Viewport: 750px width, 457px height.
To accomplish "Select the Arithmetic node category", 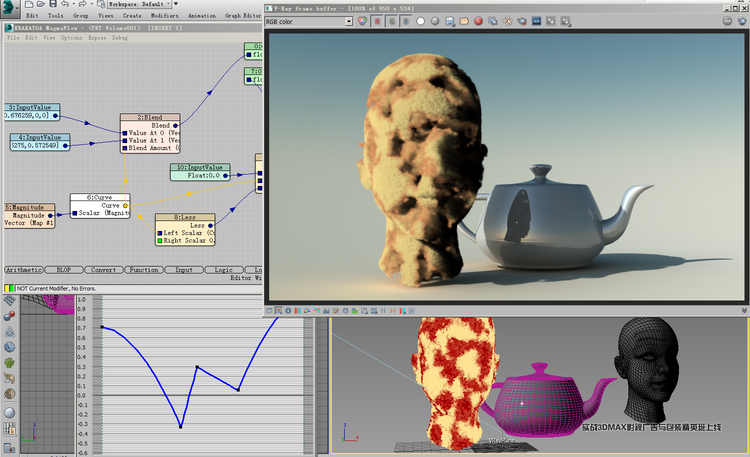I will (x=24, y=270).
